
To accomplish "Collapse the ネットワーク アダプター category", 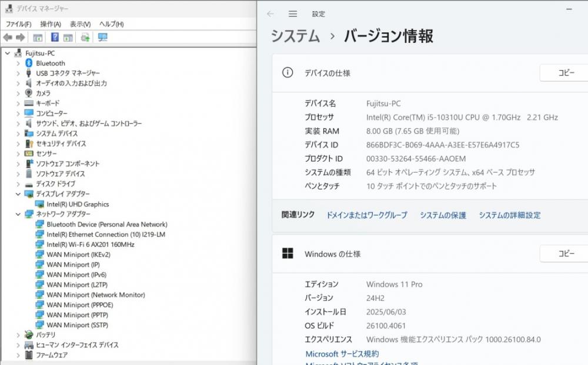I will coord(18,214).
